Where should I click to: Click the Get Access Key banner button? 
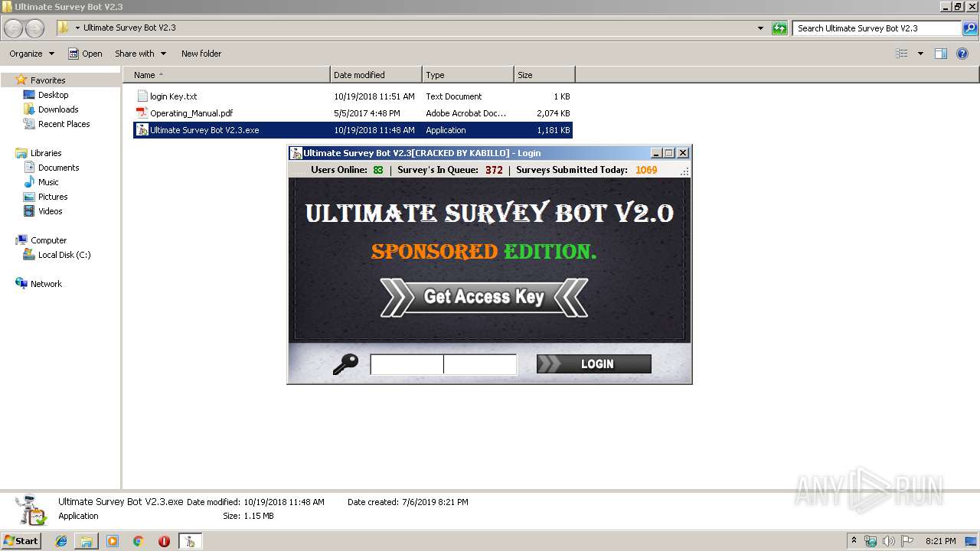[484, 297]
